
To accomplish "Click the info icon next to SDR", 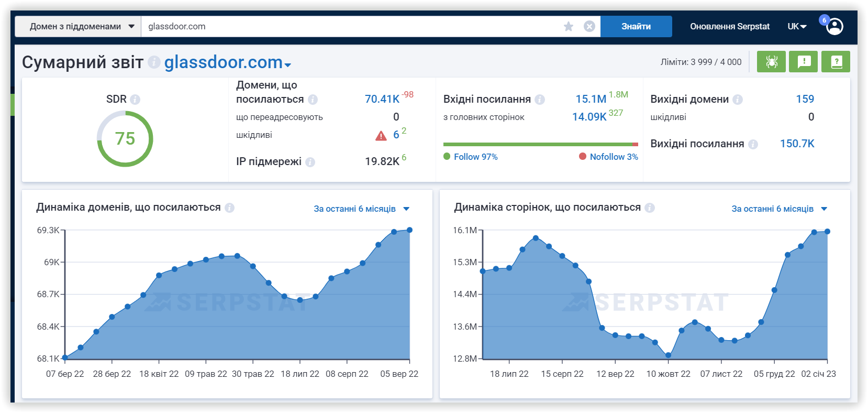I will coord(135,99).
